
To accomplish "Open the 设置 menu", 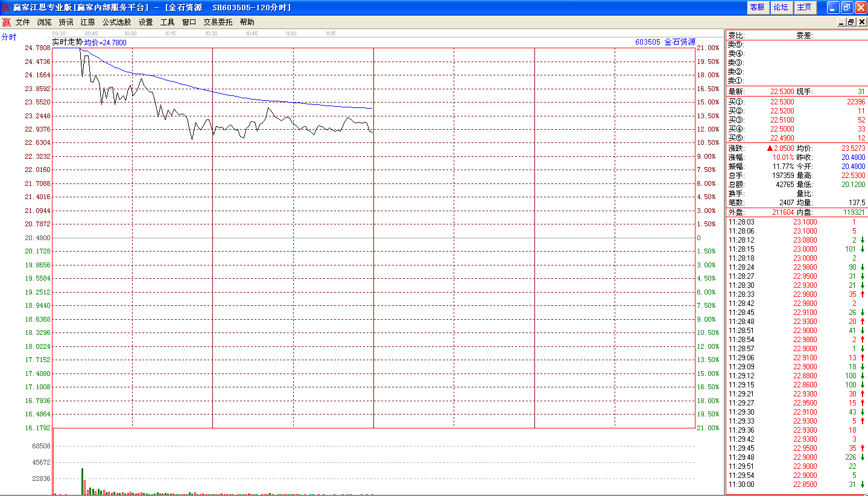I will tap(145, 22).
